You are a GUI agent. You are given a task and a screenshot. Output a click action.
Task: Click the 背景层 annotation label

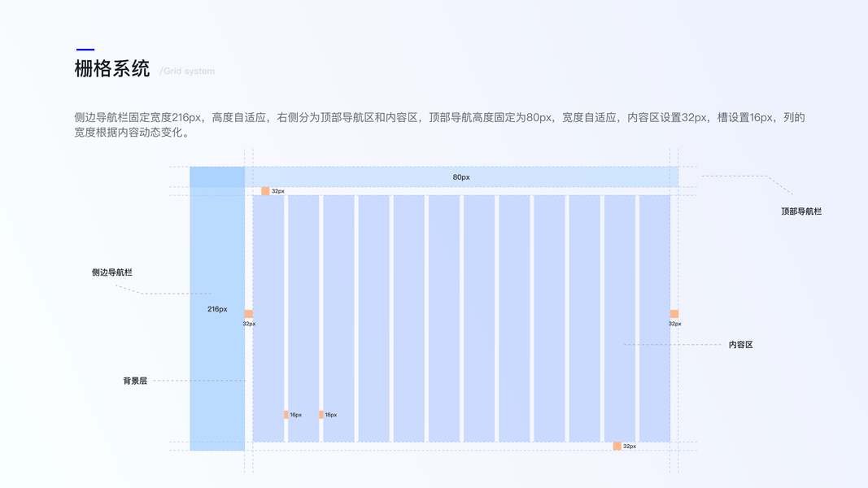point(135,381)
